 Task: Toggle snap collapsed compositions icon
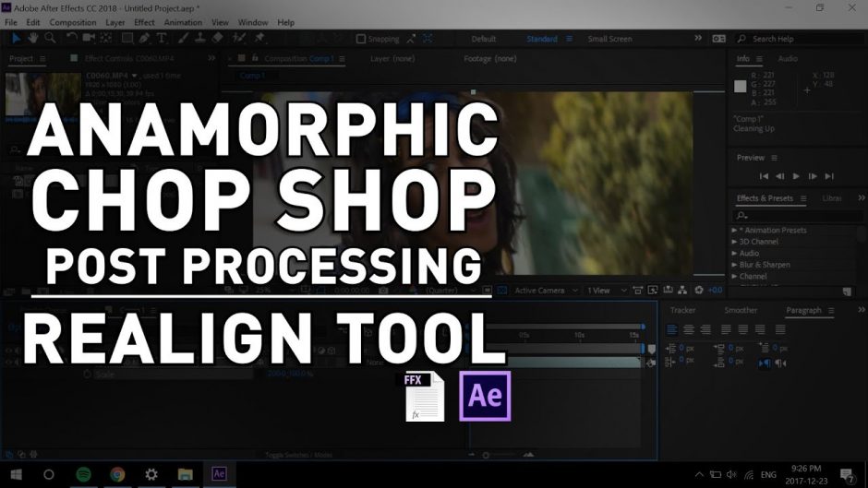point(428,39)
